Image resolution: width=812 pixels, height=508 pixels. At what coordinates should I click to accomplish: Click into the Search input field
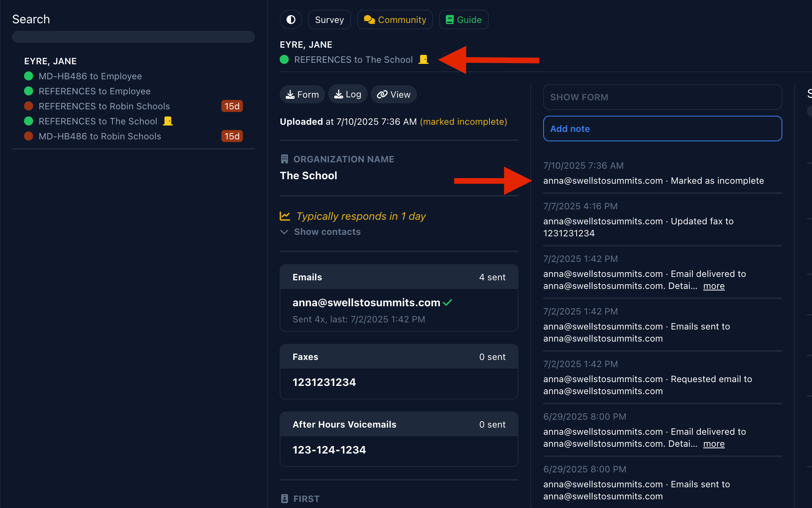click(x=133, y=37)
